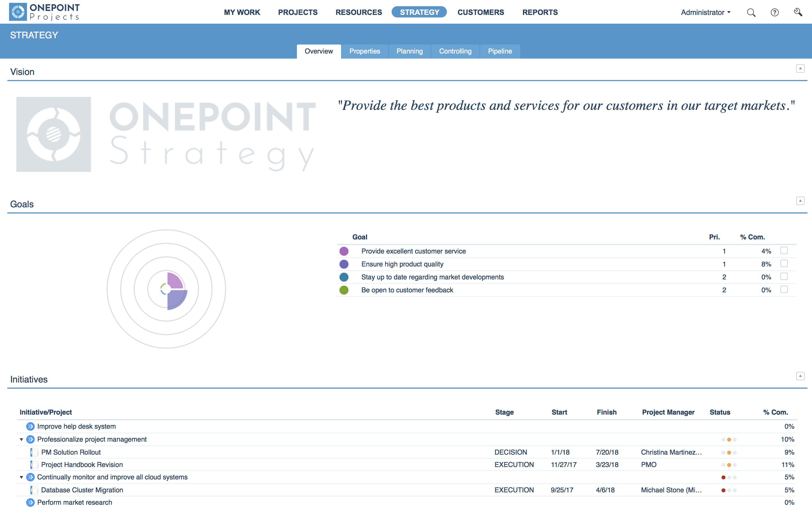Open the Perform market research initiative

[x=30, y=502]
